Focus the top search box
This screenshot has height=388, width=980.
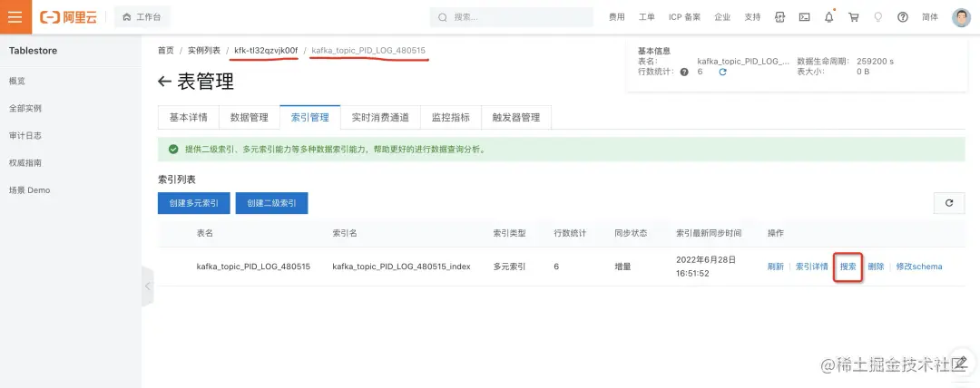coord(511,17)
